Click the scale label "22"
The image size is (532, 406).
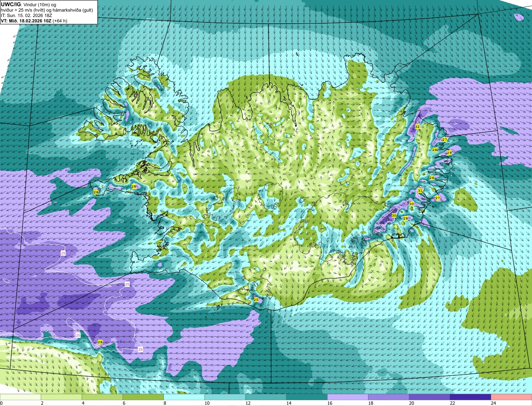(452, 403)
